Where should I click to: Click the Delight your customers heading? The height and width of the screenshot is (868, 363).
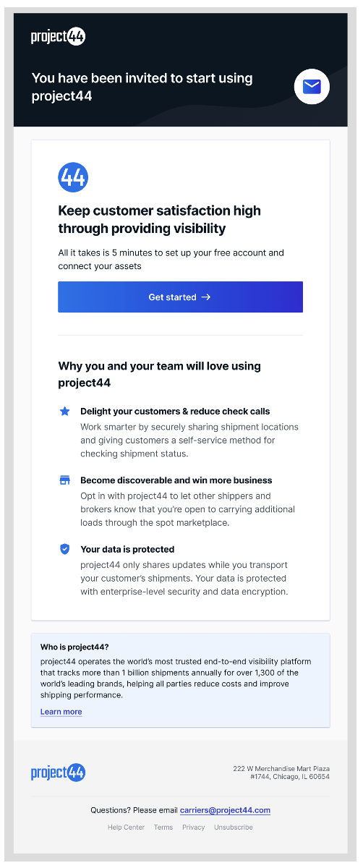click(175, 411)
